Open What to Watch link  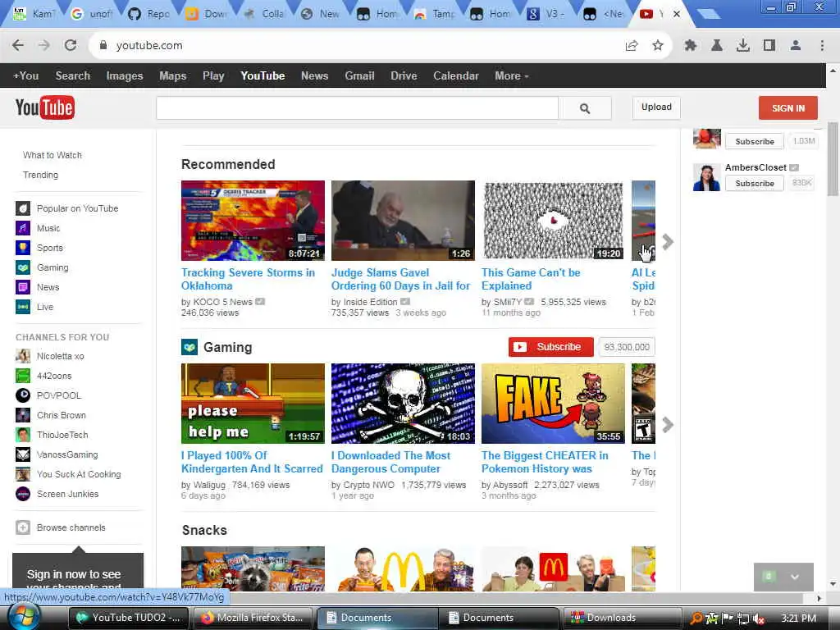[52, 155]
